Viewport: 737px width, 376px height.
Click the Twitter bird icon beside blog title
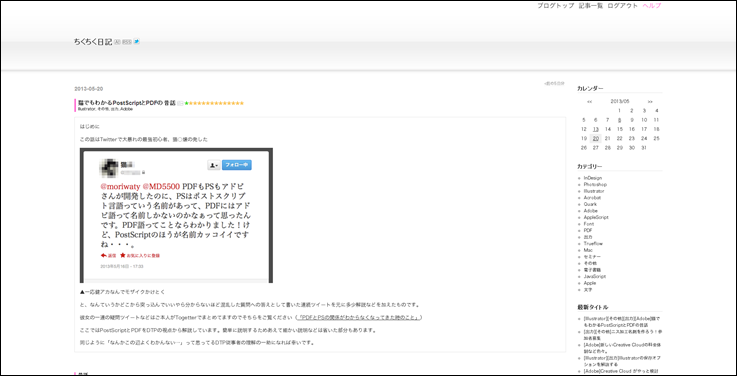(137, 41)
